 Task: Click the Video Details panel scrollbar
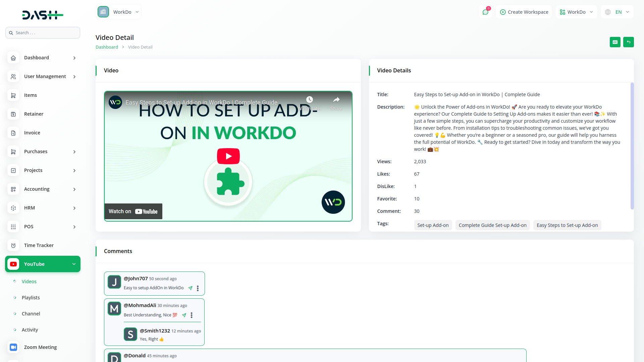pyautogui.click(x=632, y=146)
